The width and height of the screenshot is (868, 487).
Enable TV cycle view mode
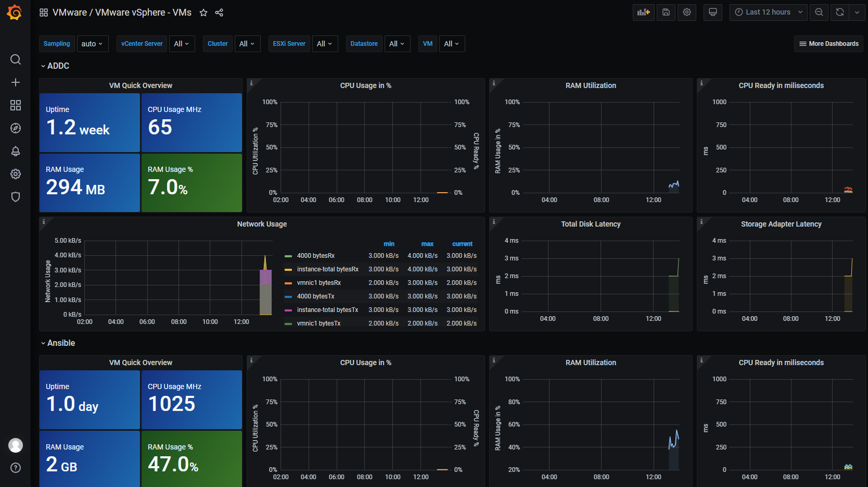(x=712, y=12)
